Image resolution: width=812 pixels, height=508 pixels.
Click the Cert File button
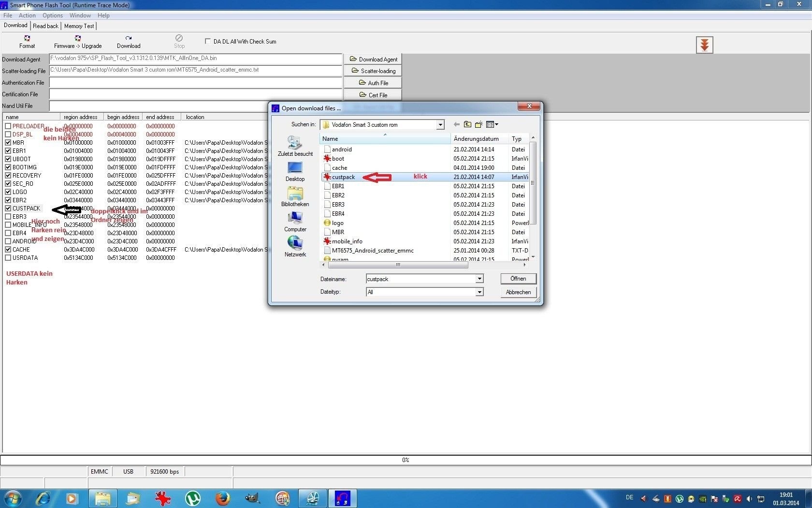[373, 95]
